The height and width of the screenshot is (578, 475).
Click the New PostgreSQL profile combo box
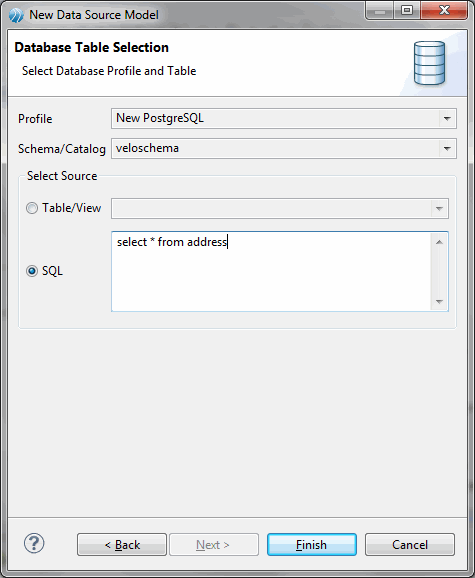pyautogui.click(x=284, y=119)
